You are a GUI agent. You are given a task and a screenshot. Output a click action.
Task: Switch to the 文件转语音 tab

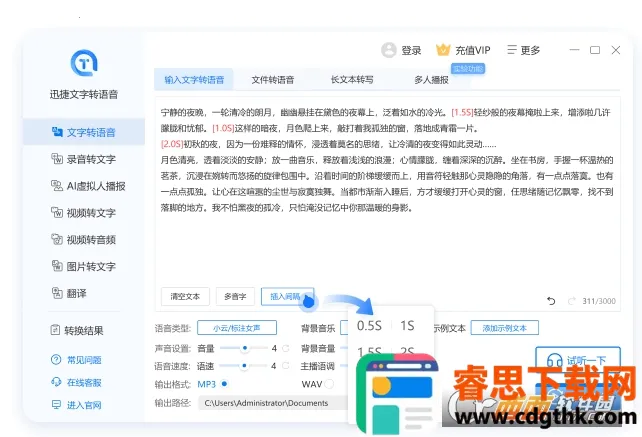272,80
